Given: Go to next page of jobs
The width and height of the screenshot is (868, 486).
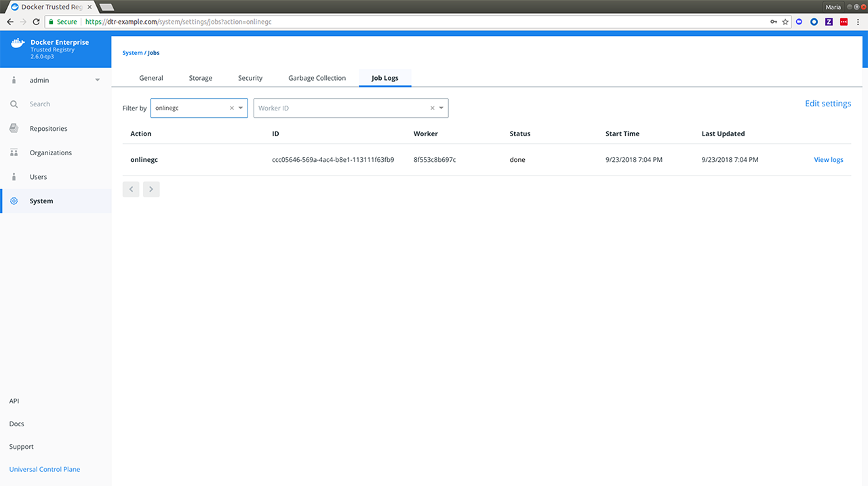Looking at the screenshot, I should (151, 189).
